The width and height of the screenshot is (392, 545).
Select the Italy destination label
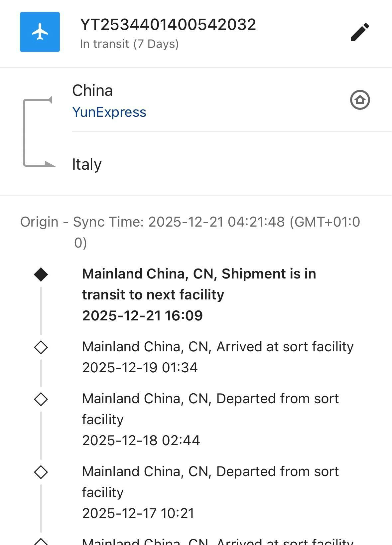tap(87, 164)
